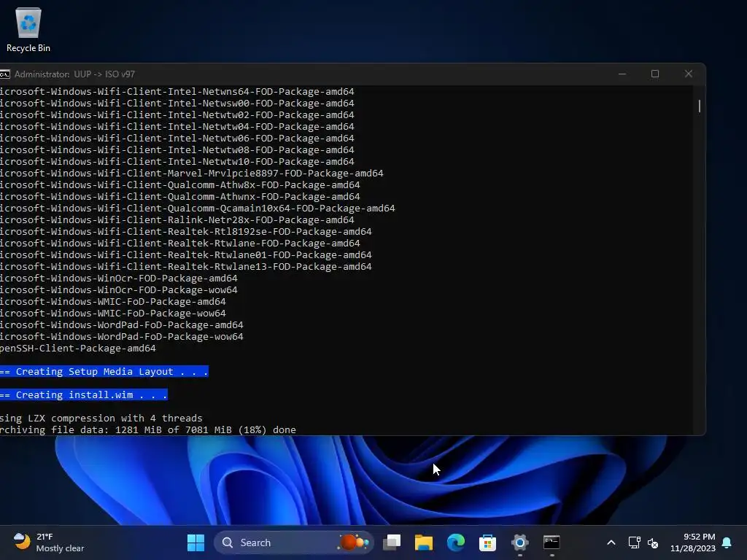Open Microsoft Edge from the taskbar
Screen dimensions: 747x560
point(455,542)
